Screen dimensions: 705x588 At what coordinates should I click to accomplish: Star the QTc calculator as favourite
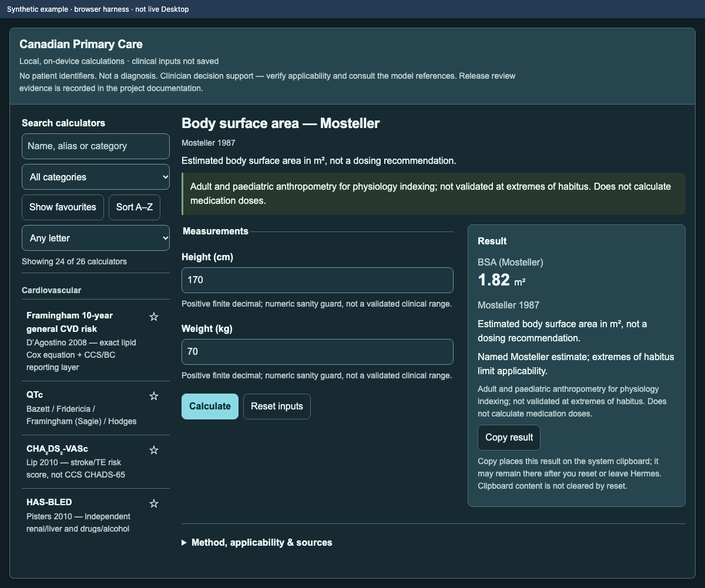(x=154, y=397)
